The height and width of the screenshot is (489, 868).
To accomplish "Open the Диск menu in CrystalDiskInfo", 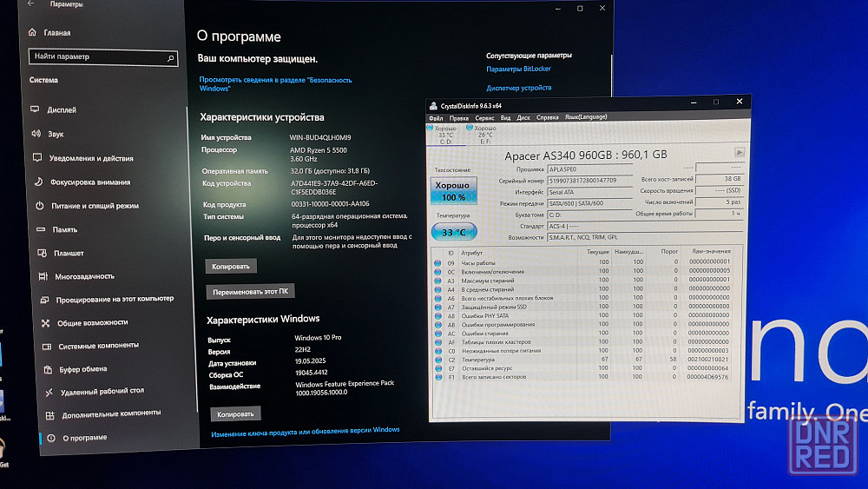I will tap(523, 117).
